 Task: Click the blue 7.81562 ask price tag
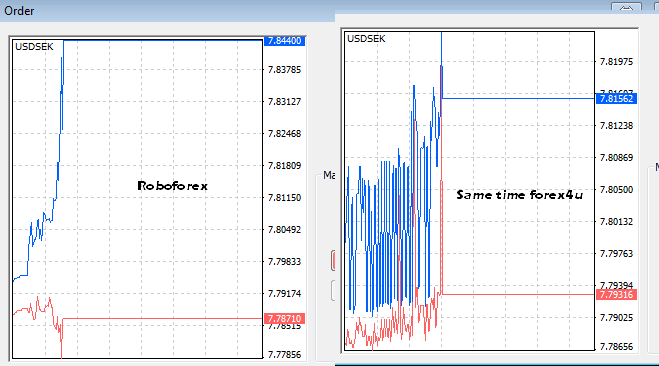tap(616, 99)
